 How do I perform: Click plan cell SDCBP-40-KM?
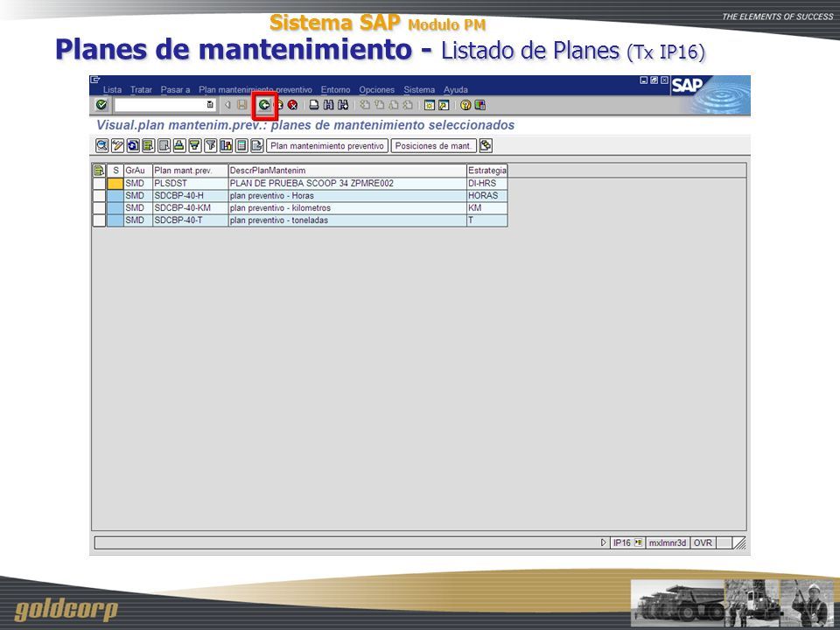(x=190, y=208)
